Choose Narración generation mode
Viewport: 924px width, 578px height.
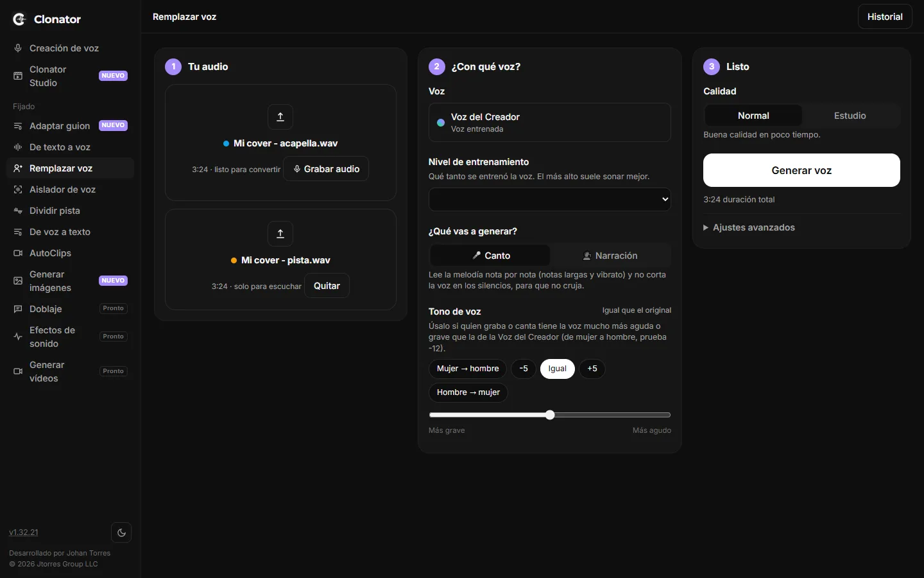point(610,256)
